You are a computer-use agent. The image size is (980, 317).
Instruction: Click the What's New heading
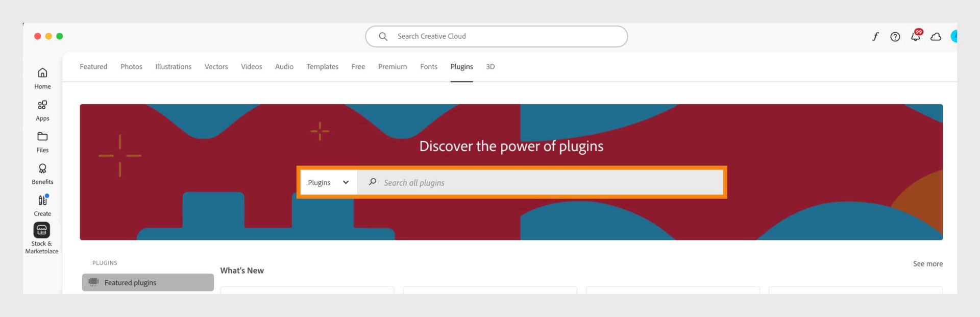[x=242, y=271]
